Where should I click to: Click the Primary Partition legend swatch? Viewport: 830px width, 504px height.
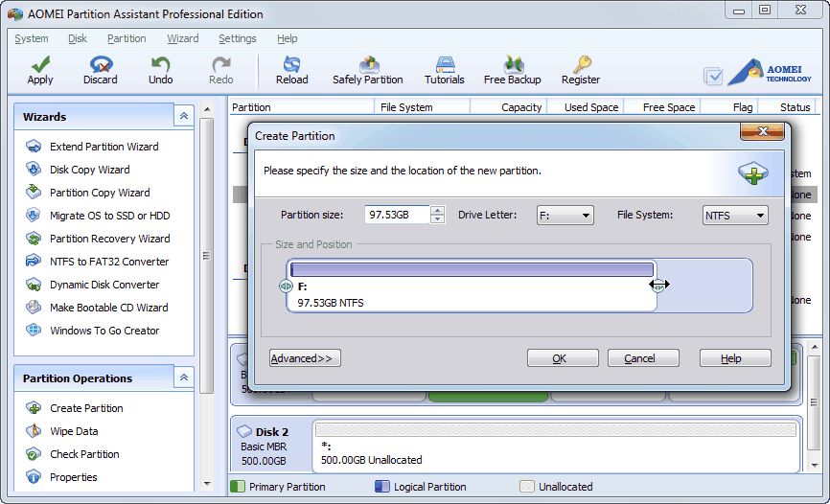(238, 487)
